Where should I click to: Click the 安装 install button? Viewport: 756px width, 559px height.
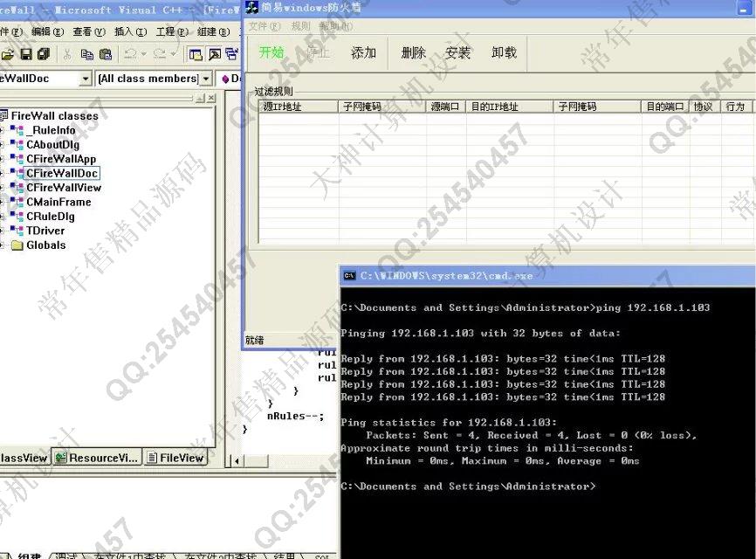pyautogui.click(x=457, y=52)
